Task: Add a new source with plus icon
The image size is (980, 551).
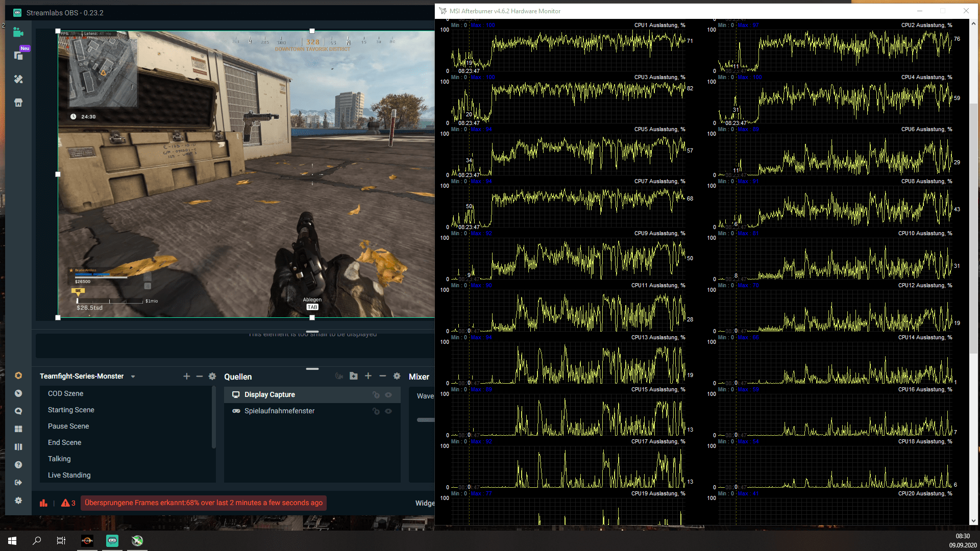Action: [368, 376]
